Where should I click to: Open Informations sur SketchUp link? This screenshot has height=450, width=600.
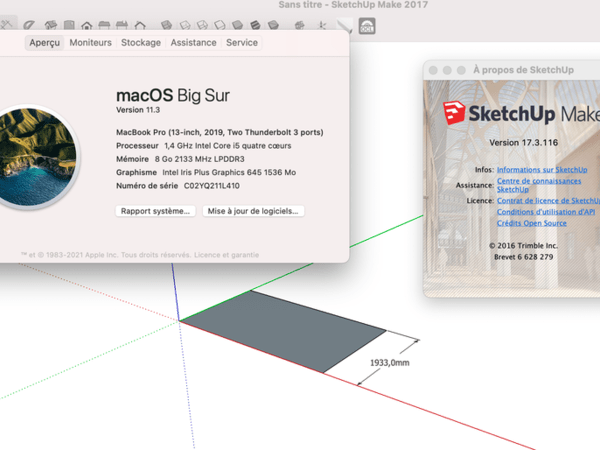click(x=541, y=170)
